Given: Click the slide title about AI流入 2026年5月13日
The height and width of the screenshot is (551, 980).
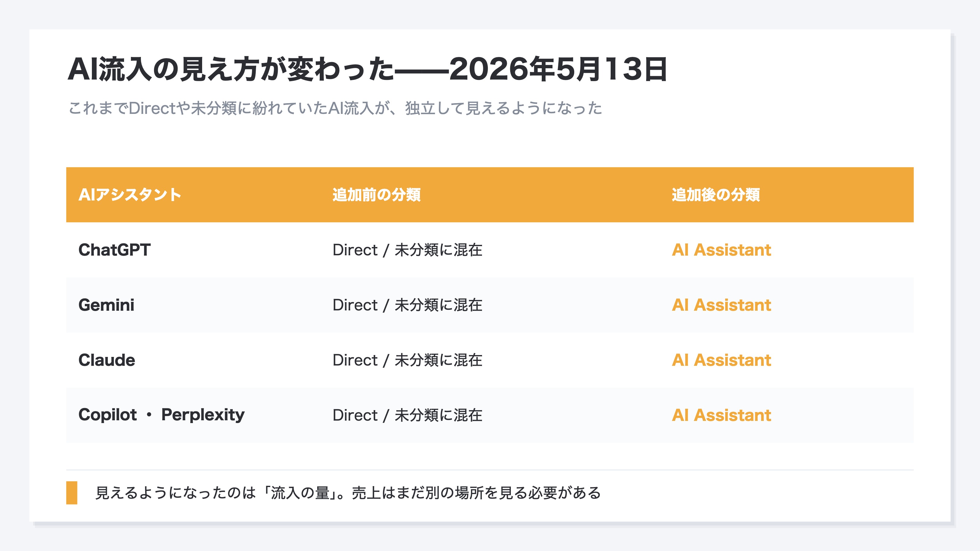Looking at the screenshot, I should (x=367, y=69).
